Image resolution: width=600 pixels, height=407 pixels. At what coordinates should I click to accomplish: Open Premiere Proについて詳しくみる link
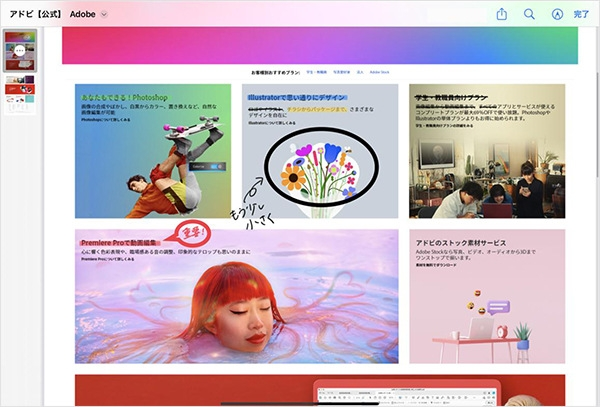click(108, 259)
